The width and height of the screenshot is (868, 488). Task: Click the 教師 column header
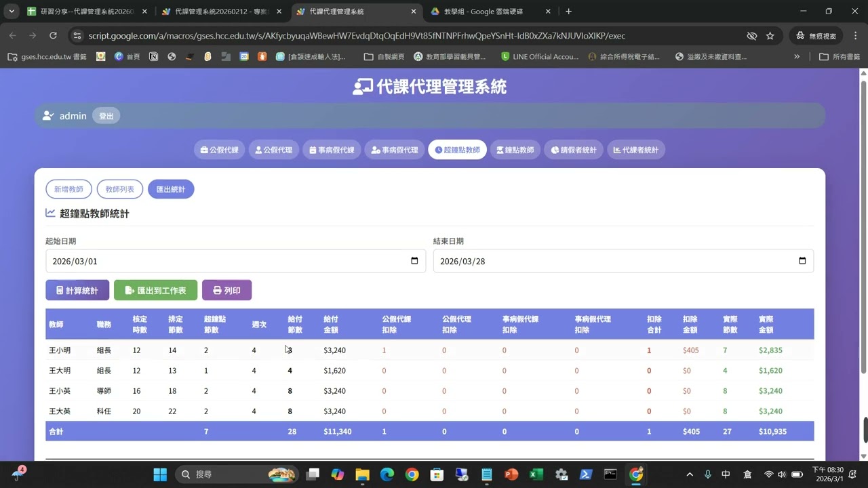[56, 325]
